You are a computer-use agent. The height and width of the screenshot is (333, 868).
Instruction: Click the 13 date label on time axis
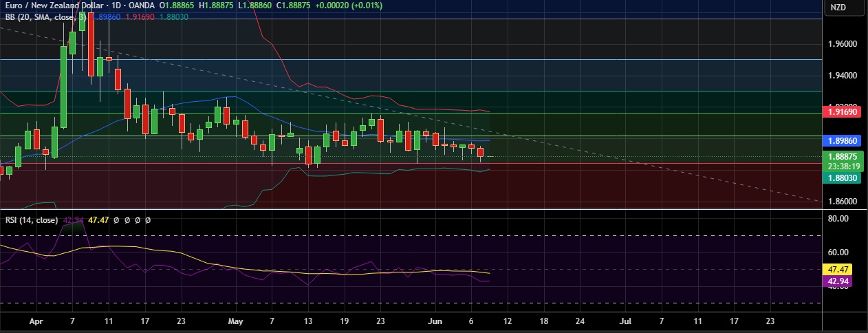pyautogui.click(x=308, y=321)
